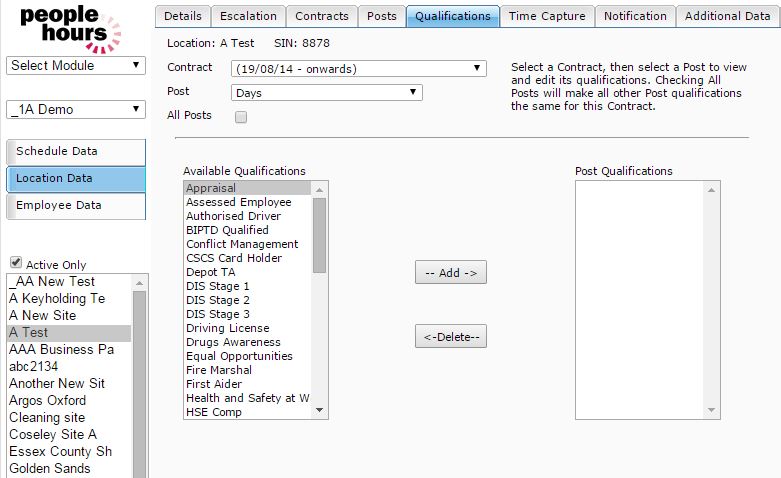Open Schedule Data section
Image resolution: width=781 pixels, height=478 pixels.
(76, 152)
